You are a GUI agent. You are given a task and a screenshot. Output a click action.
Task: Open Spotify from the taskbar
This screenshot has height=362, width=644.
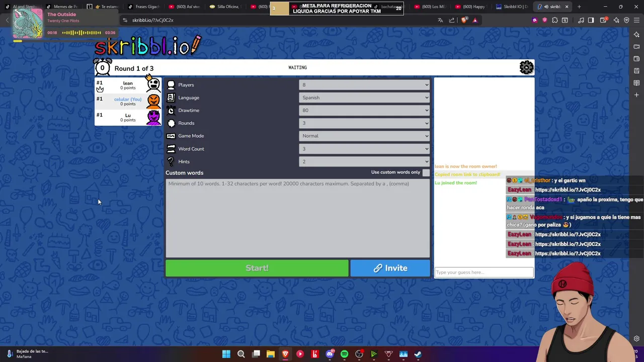click(344, 354)
